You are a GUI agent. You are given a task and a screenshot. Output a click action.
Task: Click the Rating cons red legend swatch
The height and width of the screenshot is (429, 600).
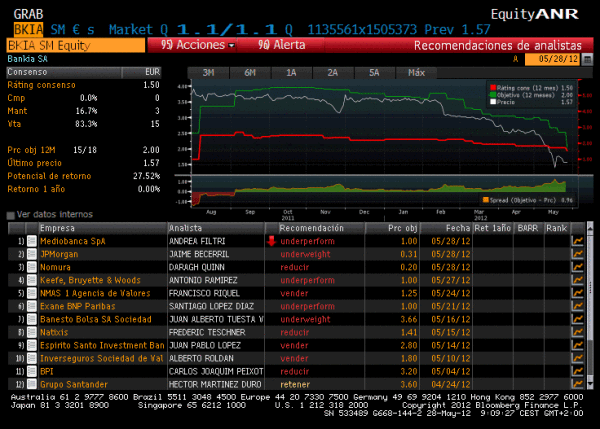click(493, 88)
